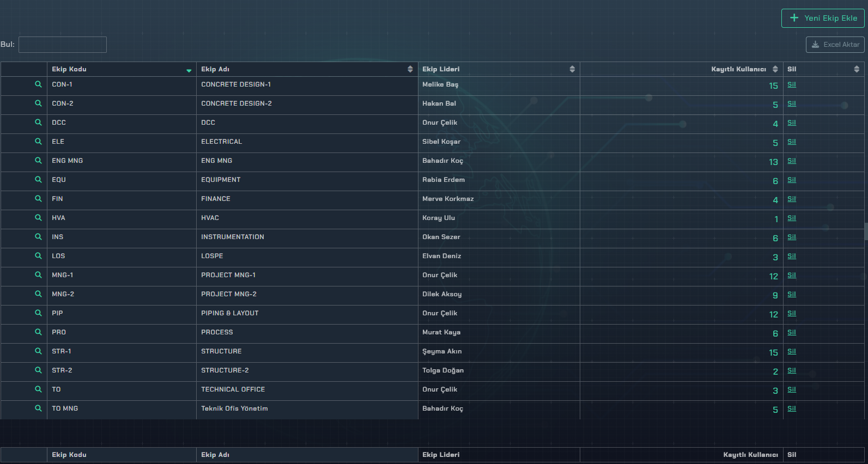This screenshot has width=868, height=464.
Task: Click the magnifier icon beside ENG MNG
Action: click(x=38, y=161)
